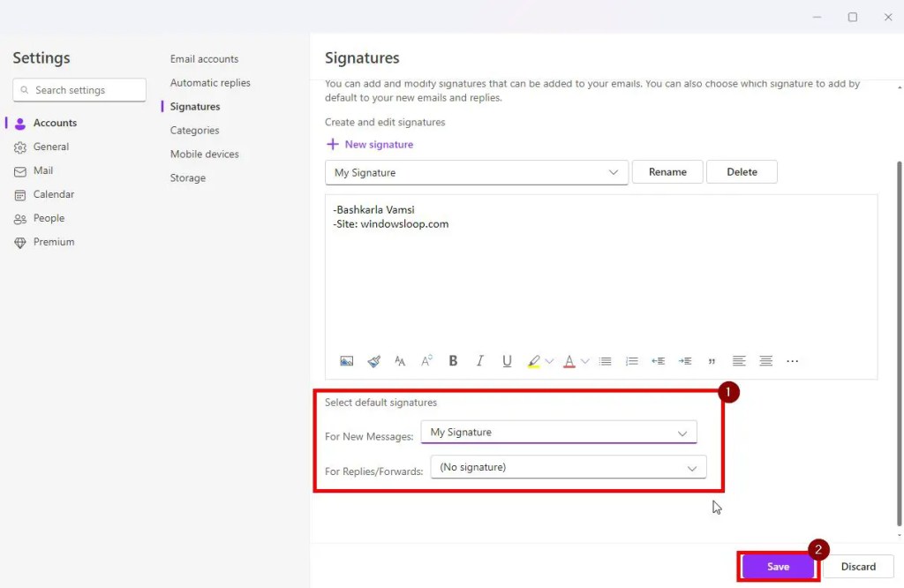Rename the current signature
The image size is (904, 588).
click(x=667, y=171)
